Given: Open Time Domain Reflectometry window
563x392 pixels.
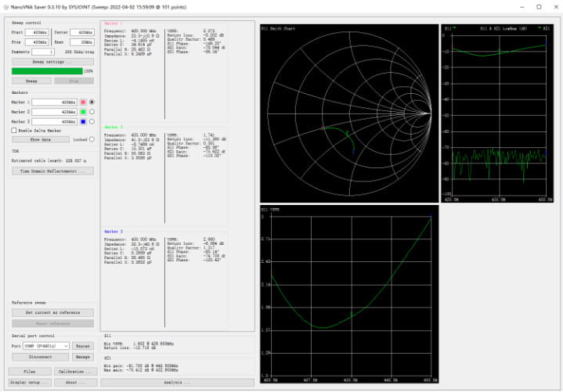Looking at the screenshot, I should 52,171.
